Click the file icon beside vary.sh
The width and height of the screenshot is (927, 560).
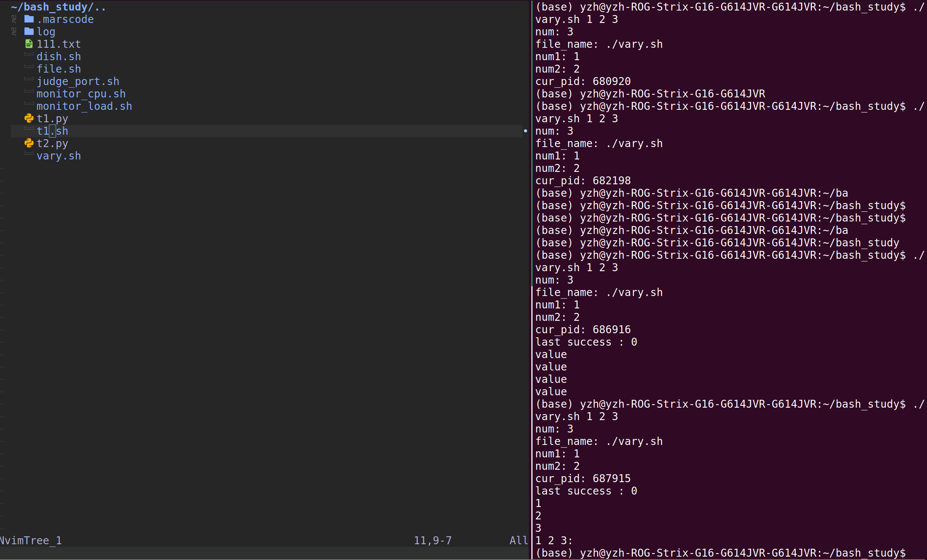(29, 154)
